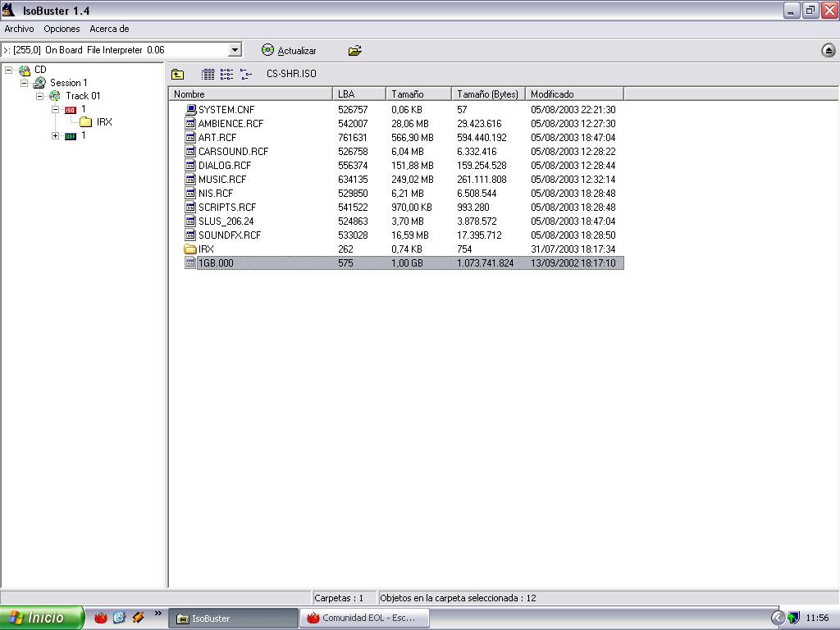
Task: Open the Opciones menu
Action: coord(62,29)
